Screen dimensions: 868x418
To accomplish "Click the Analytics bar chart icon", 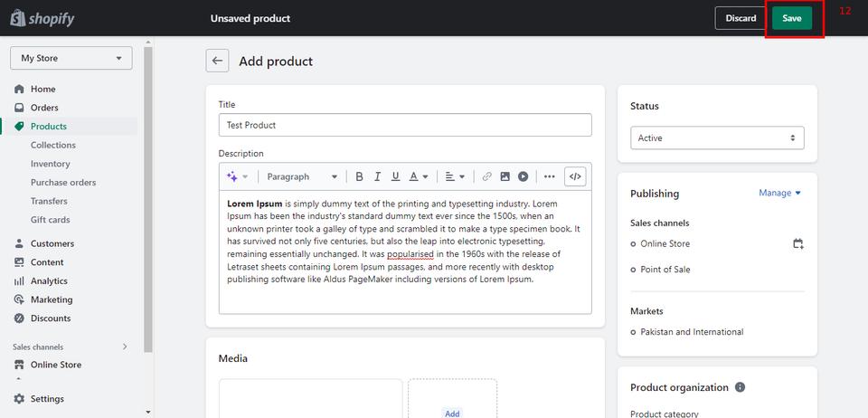I will 19,281.
